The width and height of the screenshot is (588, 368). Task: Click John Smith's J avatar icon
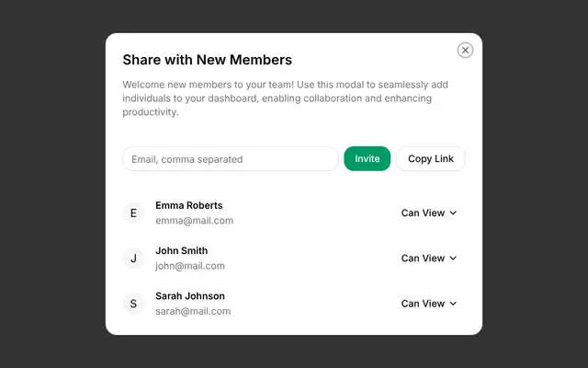tap(133, 259)
